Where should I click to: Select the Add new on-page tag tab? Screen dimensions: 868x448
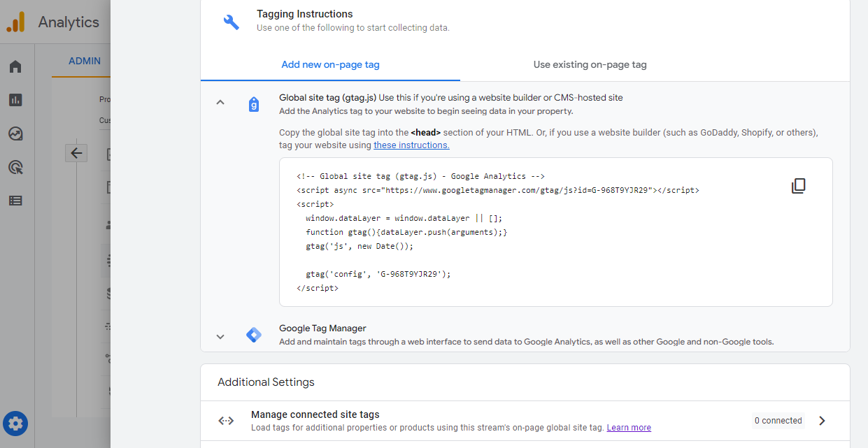point(330,64)
